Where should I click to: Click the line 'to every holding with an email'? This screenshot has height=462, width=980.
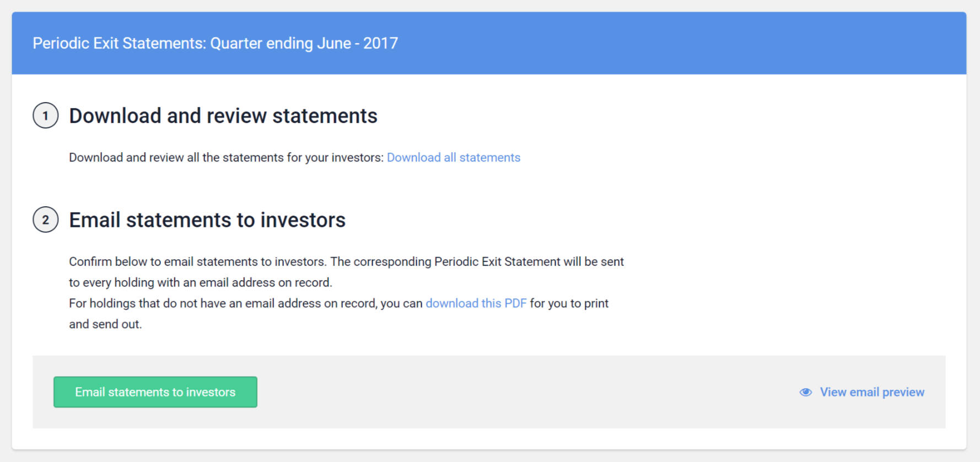pos(200,283)
